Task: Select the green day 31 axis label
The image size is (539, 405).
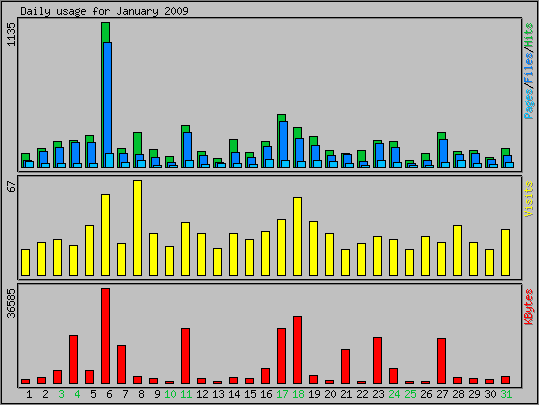Action: 506,394
